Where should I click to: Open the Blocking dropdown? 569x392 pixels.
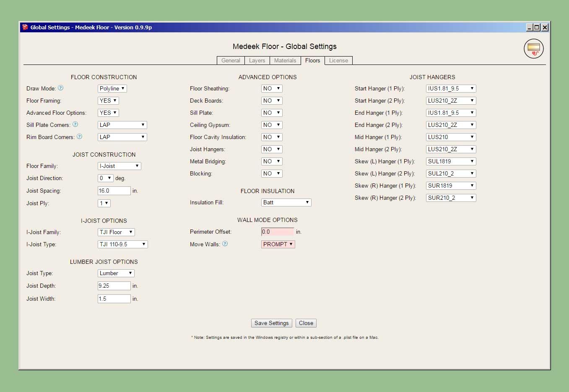tap(272, 173)
